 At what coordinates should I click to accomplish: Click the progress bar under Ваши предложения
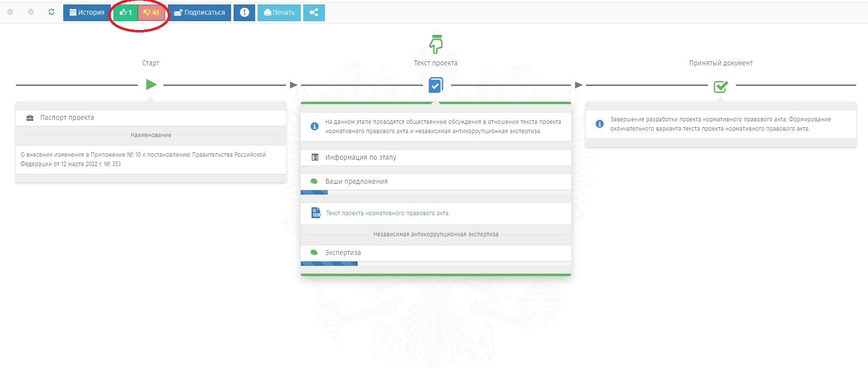(436, 193)
